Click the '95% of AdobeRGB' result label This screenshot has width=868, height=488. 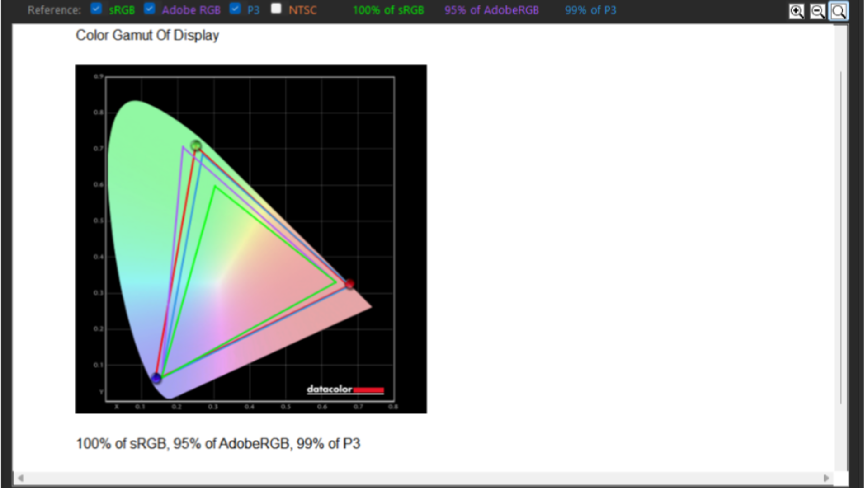[491, 10]
